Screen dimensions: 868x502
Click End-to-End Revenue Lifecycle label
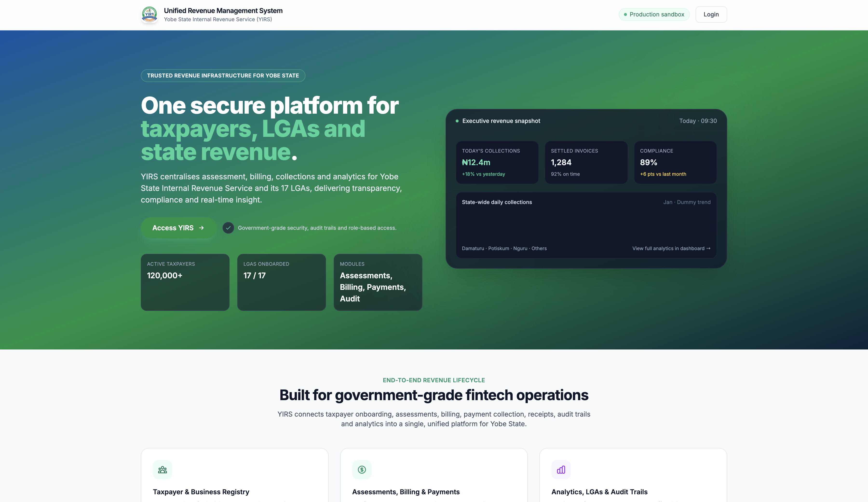pos(434,380)
